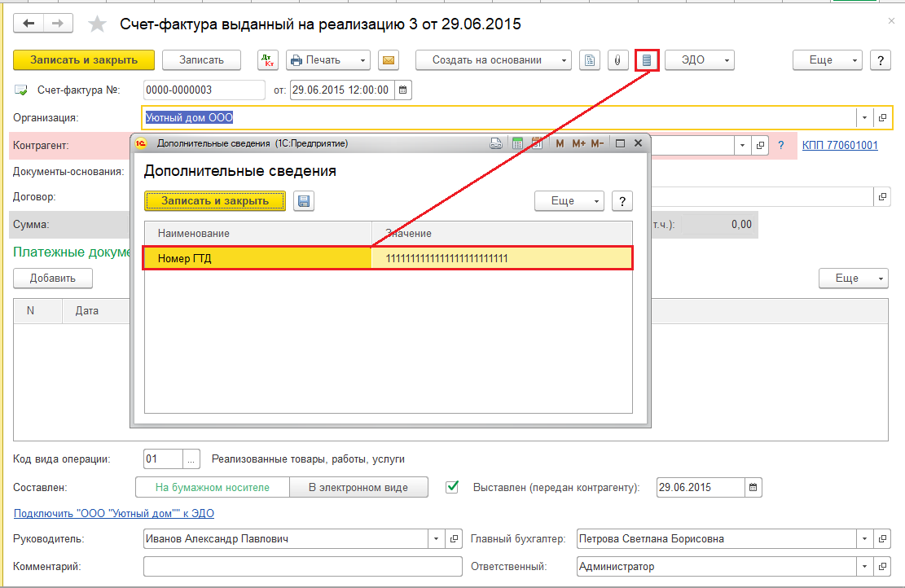Open the paperclip attached files icon
This screenshot has width=905, height=588.
coord(617,60)
